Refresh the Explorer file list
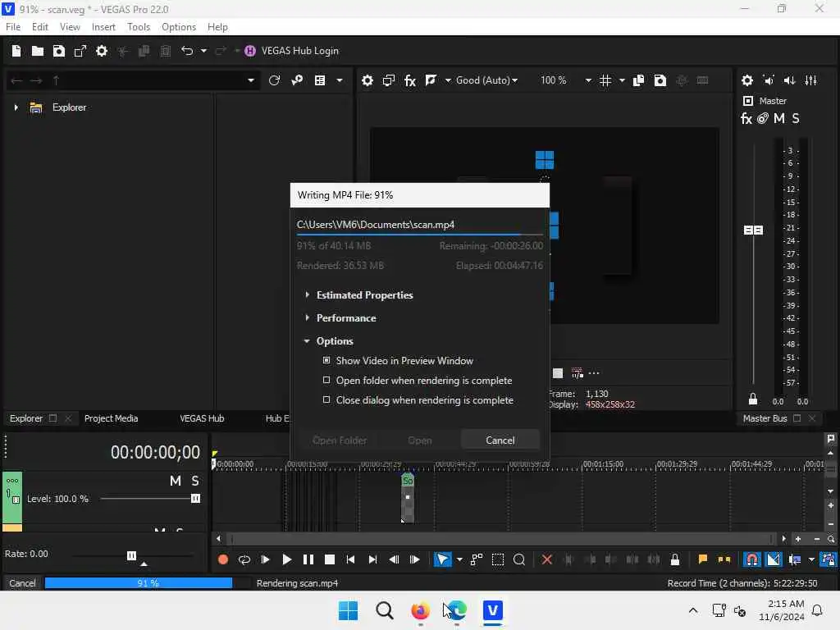 click(x=274, y=80)
